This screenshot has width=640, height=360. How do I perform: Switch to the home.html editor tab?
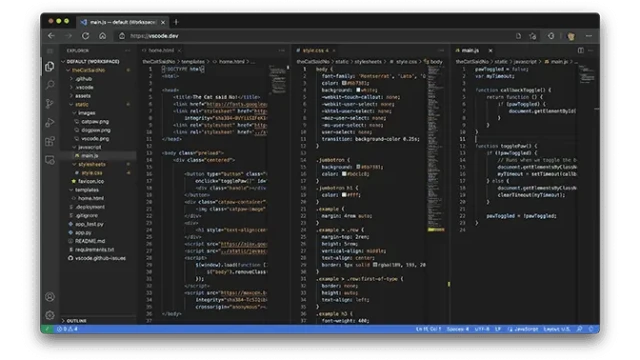[161, 51]
